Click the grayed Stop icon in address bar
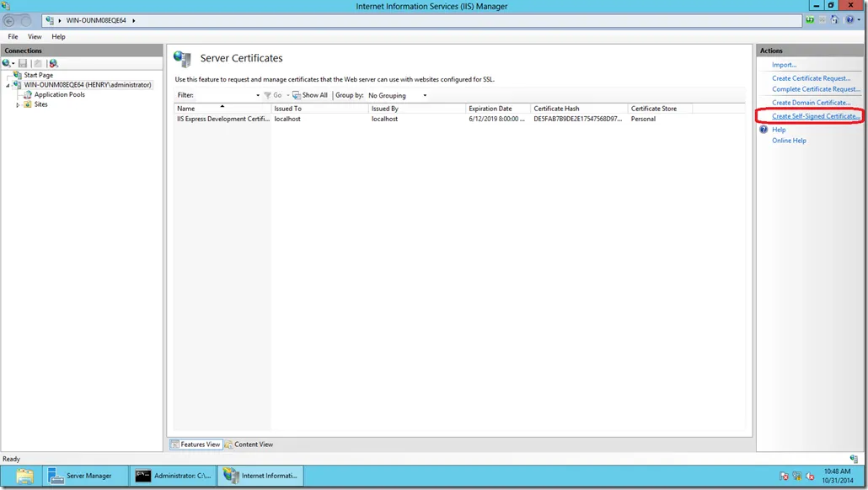 pyautogui.click(x=822, y=20)
